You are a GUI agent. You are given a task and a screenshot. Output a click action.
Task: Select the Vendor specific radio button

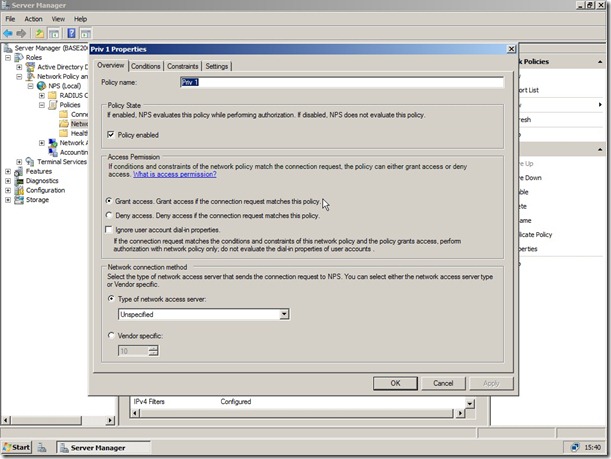point(111,335)
